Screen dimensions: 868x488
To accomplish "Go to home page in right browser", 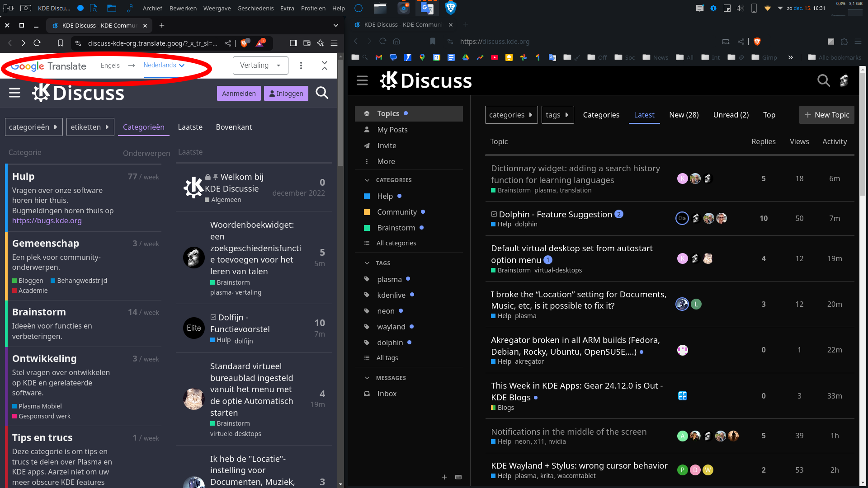I will pyautogui.click(x=396, y=41).
